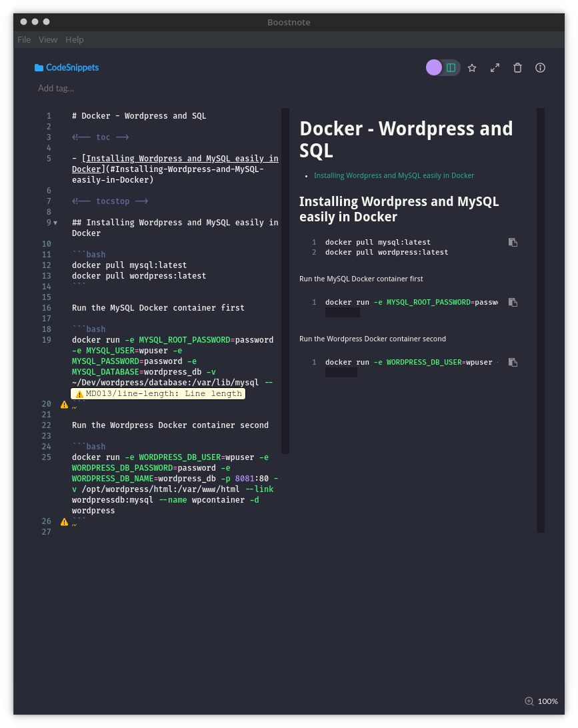Copy the docker pull code block
This screenshot has width=578, height=728.
[513, 243]
